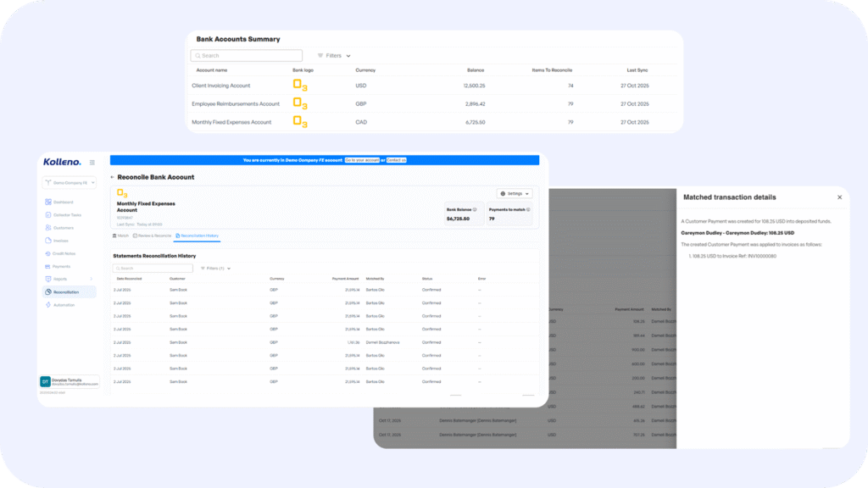Expand the Settings dropdown
The height and width of the screenshot is (488, 868).
pos(515,193)
